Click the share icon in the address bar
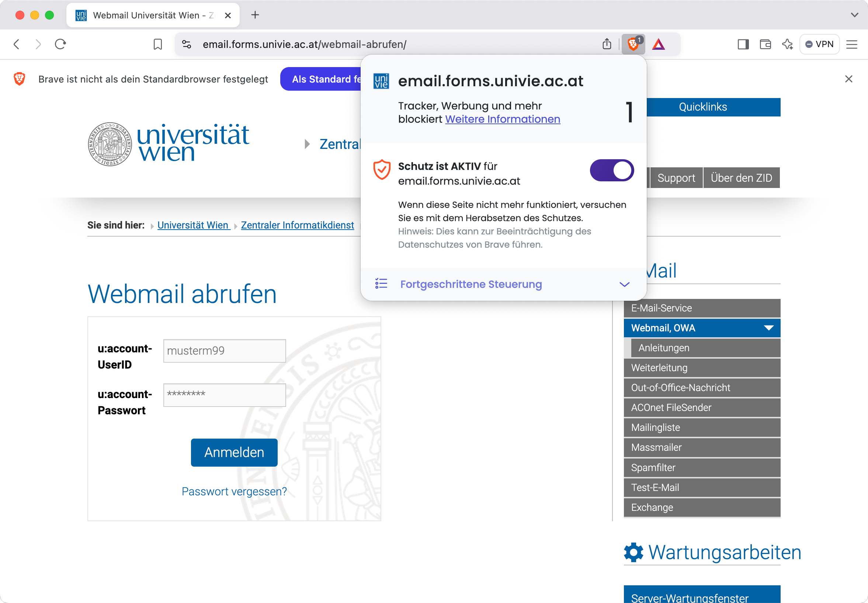Viewport: 868px width, 603px height. pos(607,44)
